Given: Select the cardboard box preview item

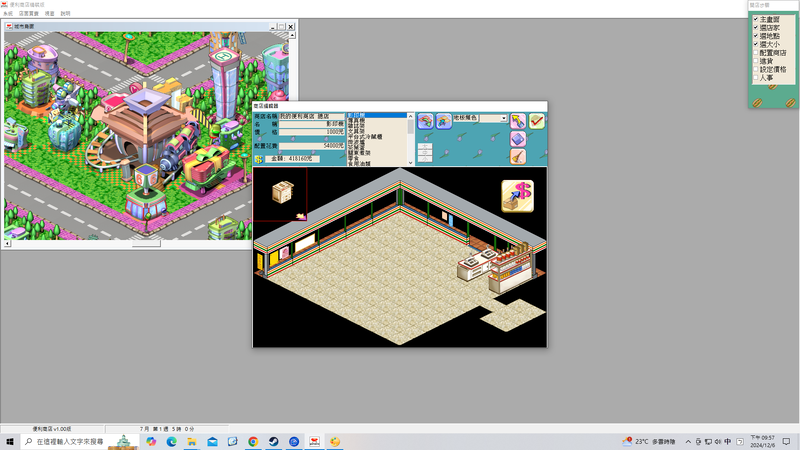Looking at the screenshot, I should (283, 192).
